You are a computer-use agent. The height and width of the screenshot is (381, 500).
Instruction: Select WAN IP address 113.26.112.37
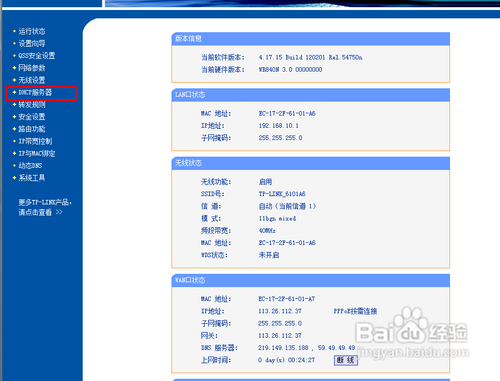tap(280, 311)
